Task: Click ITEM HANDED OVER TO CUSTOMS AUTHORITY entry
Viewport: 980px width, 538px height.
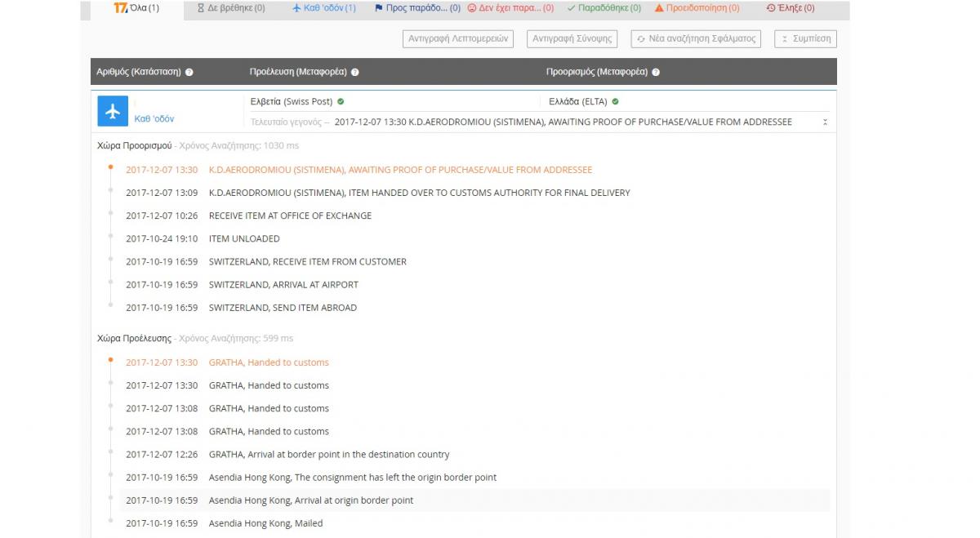Action: 419,193
